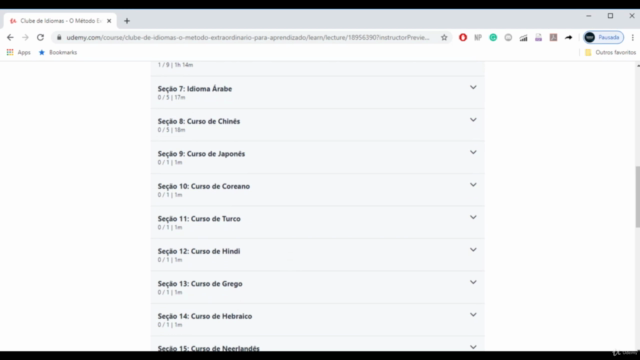Image resolution: width=640 pixels, height=360 pixels.
Task: Bookmark this page with the star icon
Action: [444, 38]
